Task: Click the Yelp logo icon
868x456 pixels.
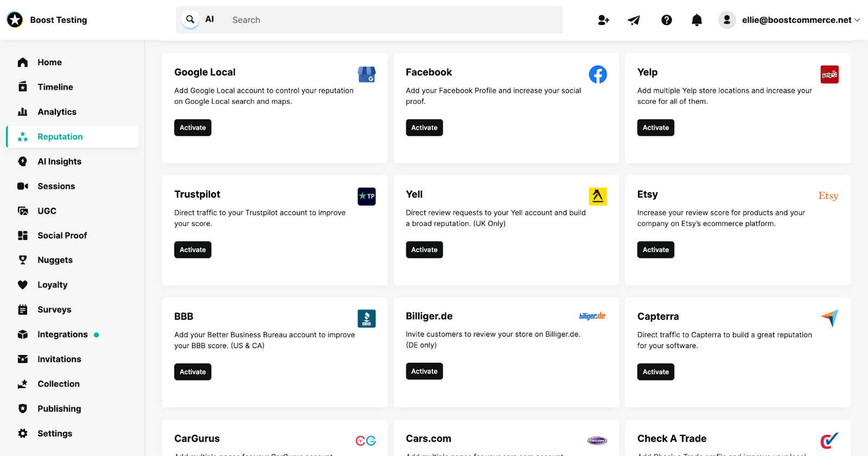Action: point(829,74)
